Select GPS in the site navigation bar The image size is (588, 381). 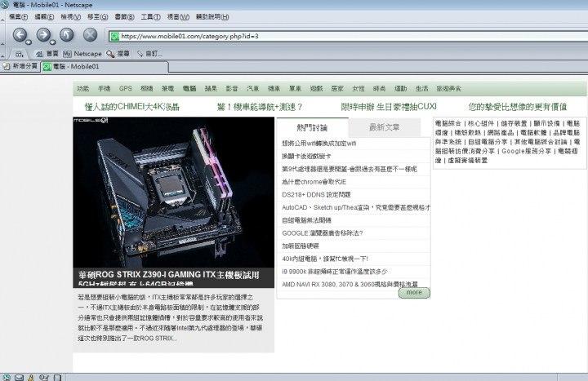point(126,89)
